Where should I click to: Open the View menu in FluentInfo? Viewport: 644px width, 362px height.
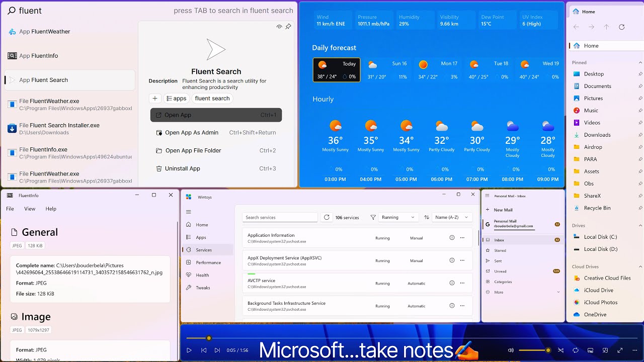pyautogui.click(x=30, y=209)
